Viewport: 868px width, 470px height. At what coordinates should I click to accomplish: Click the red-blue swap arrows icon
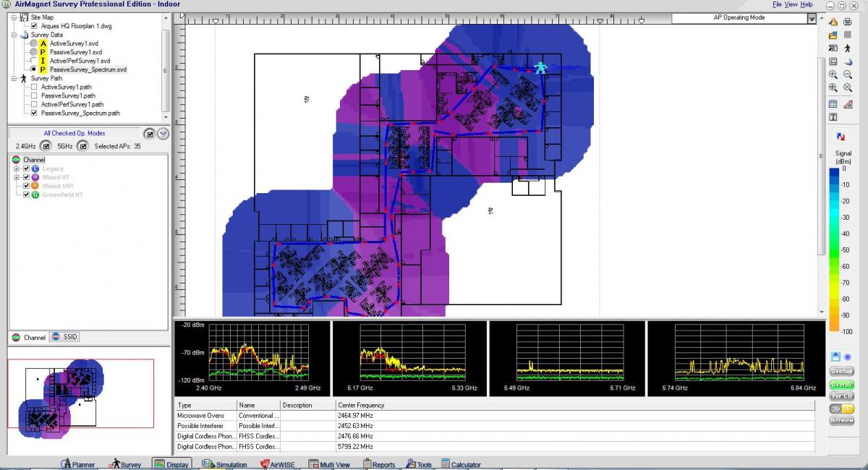tap(841, 136)
